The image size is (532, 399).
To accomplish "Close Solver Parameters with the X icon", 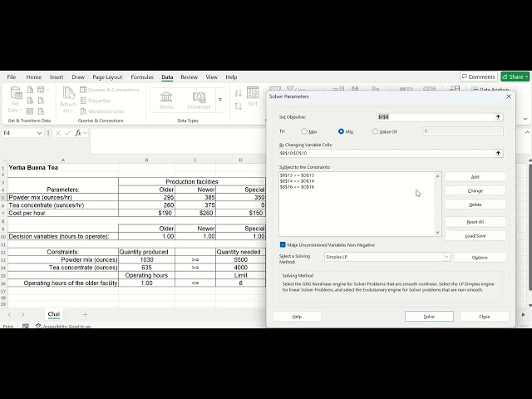I will pyautogui.click(x=508, y=96).
